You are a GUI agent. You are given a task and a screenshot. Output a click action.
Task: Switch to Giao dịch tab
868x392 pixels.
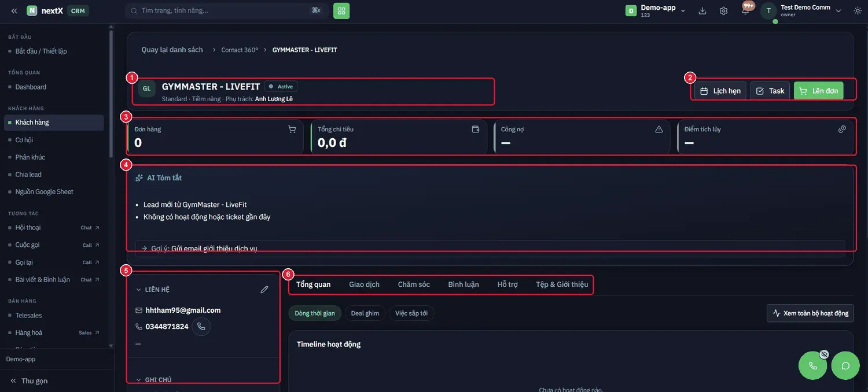pos(364,284)
